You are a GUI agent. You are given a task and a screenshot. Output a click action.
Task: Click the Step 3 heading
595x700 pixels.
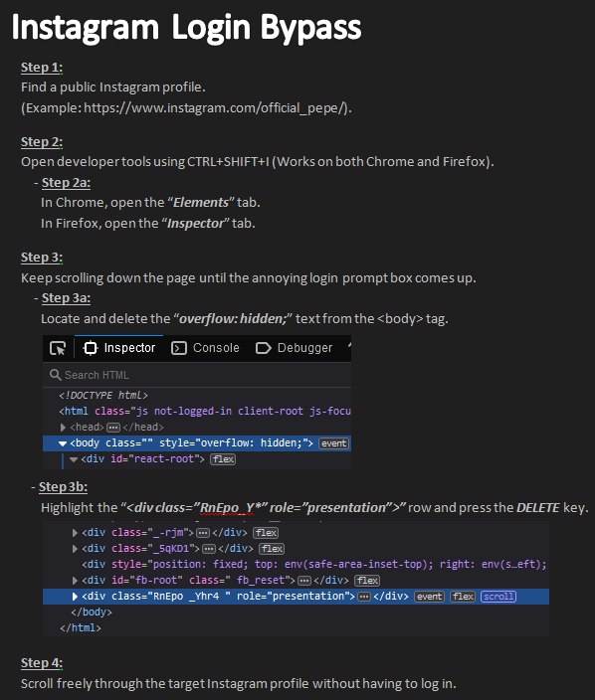point(42,258)
